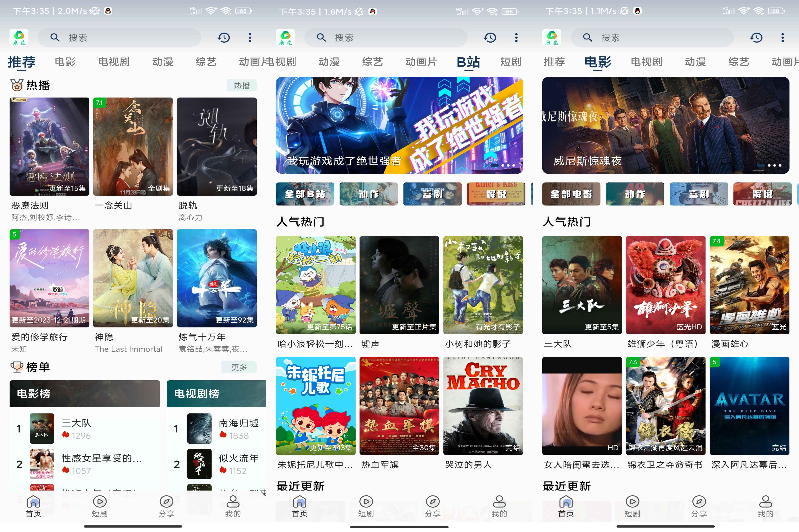Viewport: 799px width, 532px height.
Task: Open watch history on the B站 screen
Action: point(490,38)
